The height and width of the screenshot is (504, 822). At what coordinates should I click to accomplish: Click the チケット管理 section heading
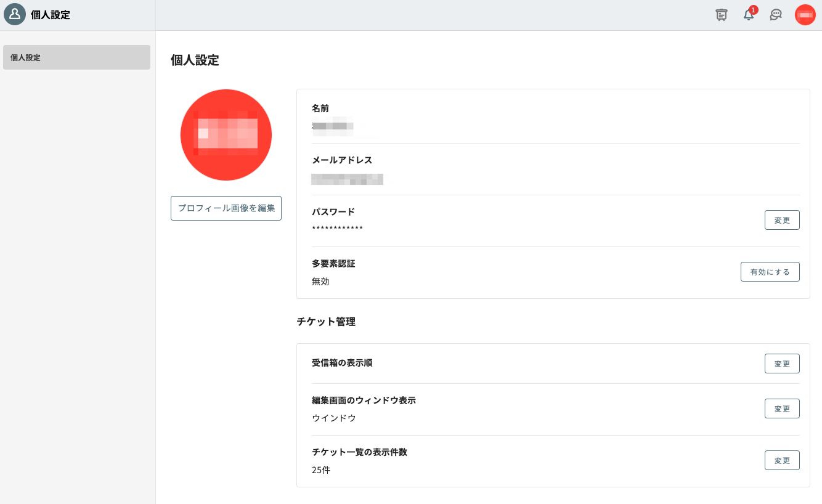point(326,322)
